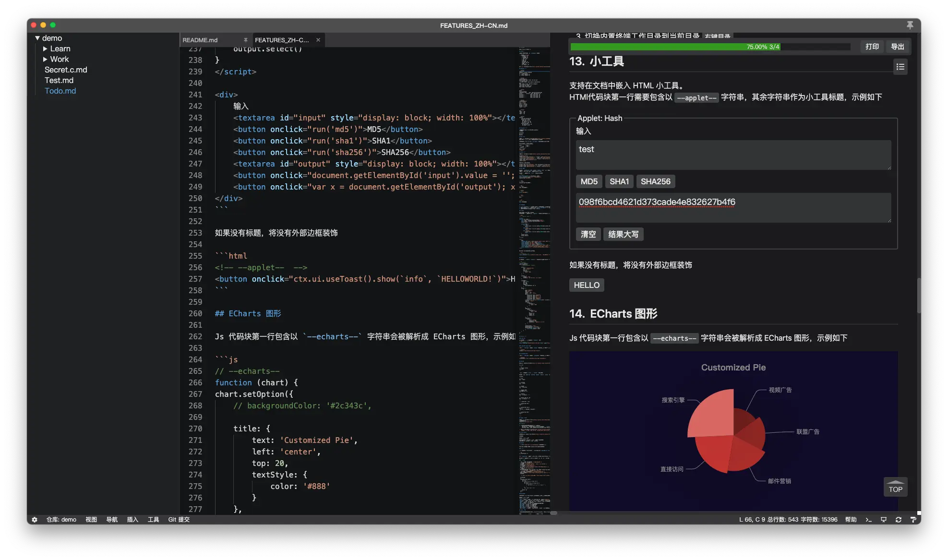The image size is (948, 560).
Task: Click the MD5 hash button
Action: [x=589, y=181]
